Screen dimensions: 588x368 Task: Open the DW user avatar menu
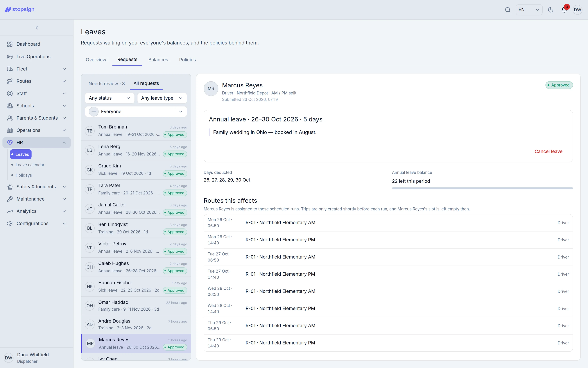tap(577, 10)
